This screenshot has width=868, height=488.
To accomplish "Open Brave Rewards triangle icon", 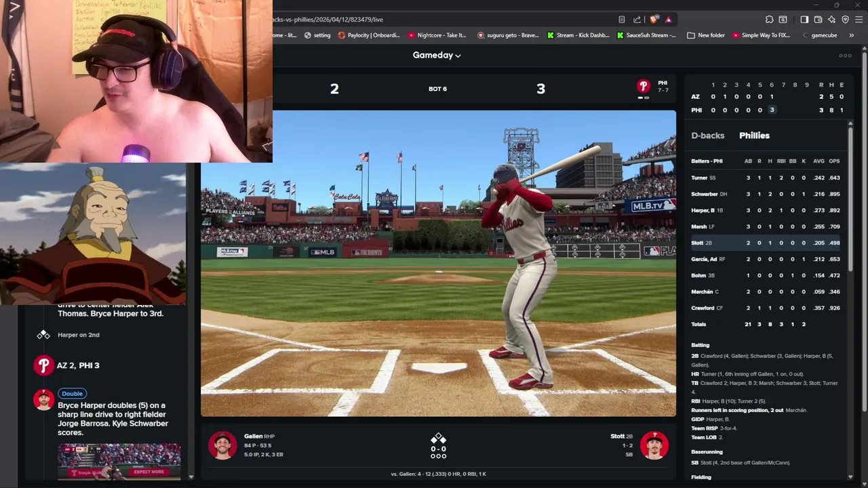I will coord(669,20).
